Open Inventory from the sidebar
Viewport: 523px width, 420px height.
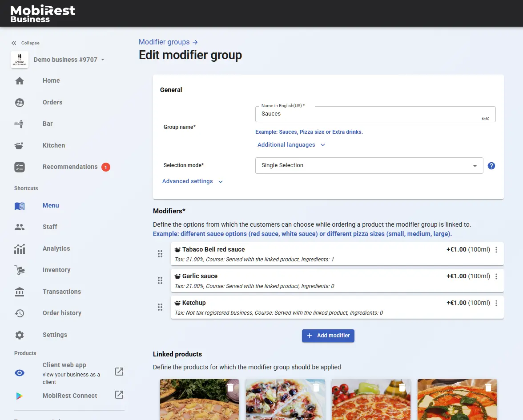tap(56, 270)
